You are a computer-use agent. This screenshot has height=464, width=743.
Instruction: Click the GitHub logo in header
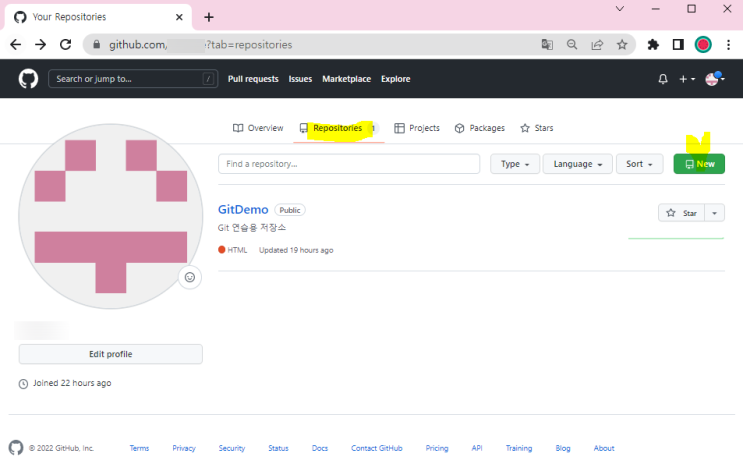[x=28, y=79]
